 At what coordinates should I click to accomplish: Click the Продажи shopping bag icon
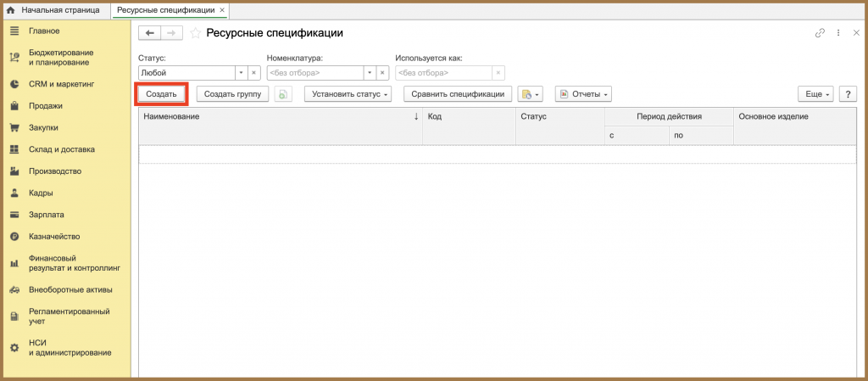(x=15, y=106)
